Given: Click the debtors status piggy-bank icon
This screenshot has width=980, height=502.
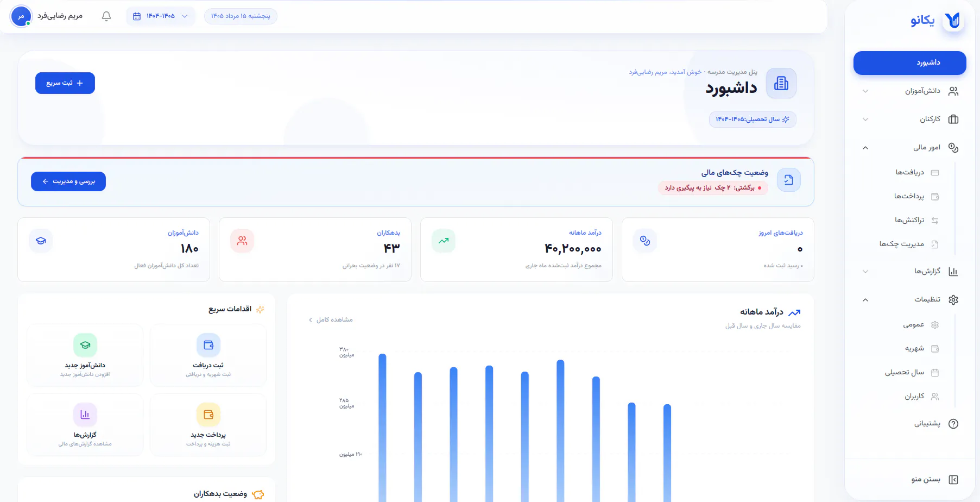Looking at the screenshot, I should [258, 494].
